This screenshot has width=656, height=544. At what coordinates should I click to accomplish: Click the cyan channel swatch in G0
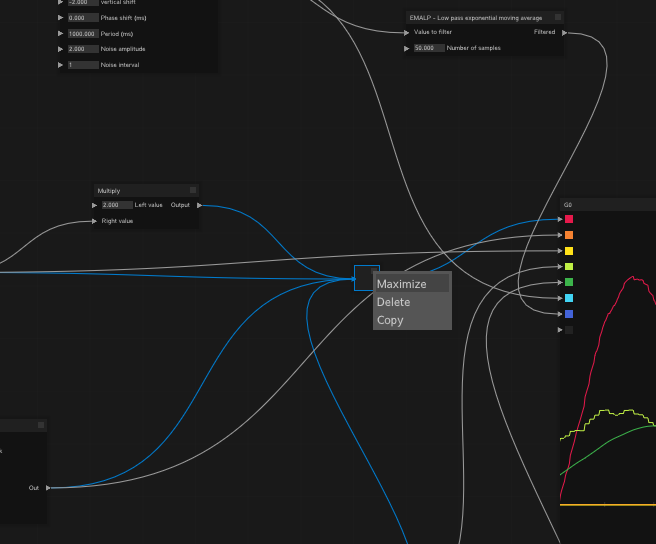point(569,298)
